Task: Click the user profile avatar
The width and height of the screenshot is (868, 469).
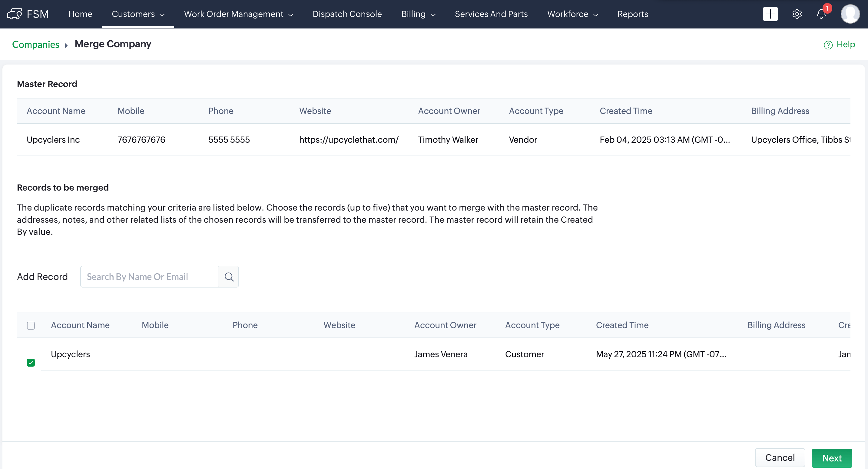Action: coord(850,14)
